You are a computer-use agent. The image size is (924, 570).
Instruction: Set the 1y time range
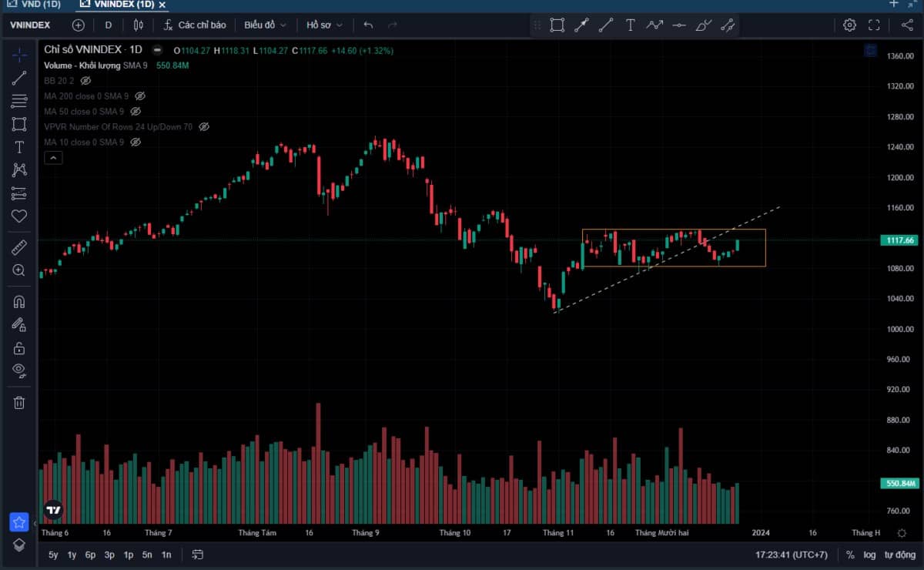(72, 555)
